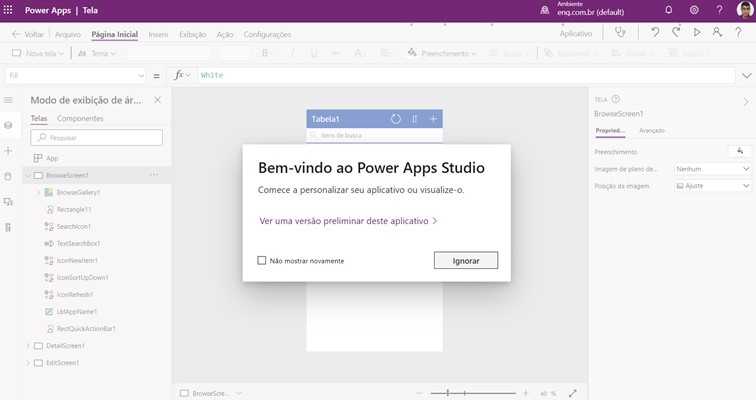Viewport: 756px width, 400px height.
Task: Open the fill color picker swatch
Action: point(740,152)
